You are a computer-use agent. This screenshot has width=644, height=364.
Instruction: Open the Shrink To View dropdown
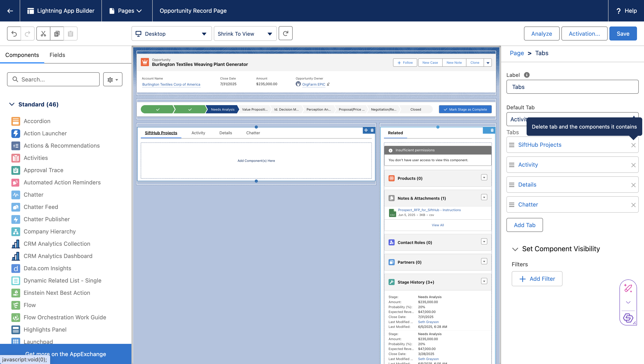click(245, 34)
